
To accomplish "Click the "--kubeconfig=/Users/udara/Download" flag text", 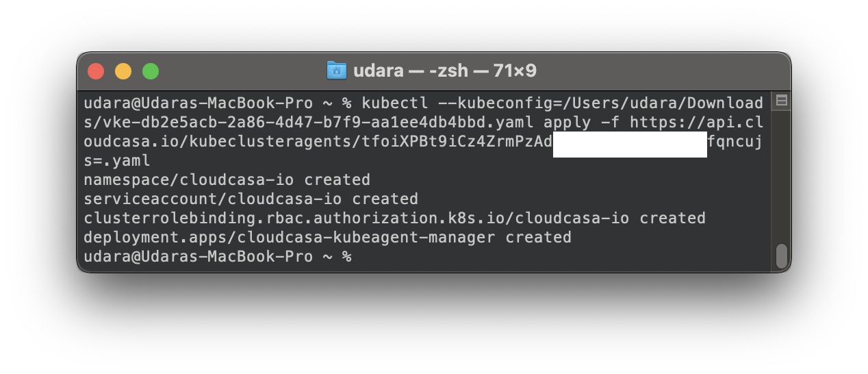I will tap(601, 103).
